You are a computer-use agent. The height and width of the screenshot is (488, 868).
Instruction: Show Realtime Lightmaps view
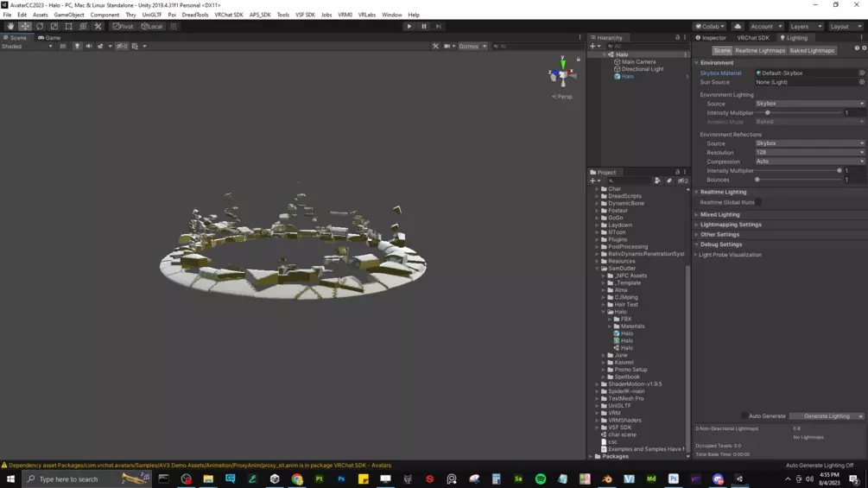point(759,50)
